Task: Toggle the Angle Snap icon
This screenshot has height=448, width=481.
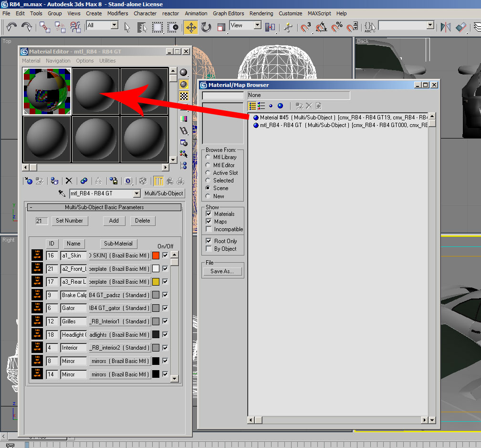Action: (x=321, y=27)
